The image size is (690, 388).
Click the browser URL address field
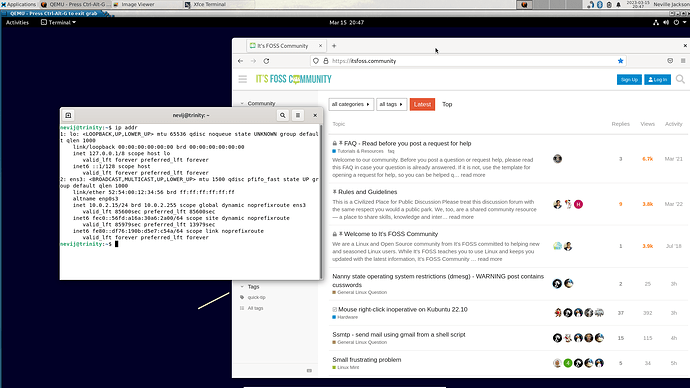click(x=469, y=61)
